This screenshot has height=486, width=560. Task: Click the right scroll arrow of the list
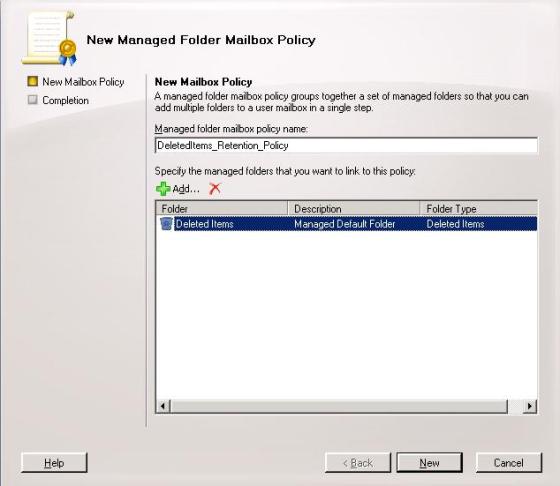click(530, 406)
